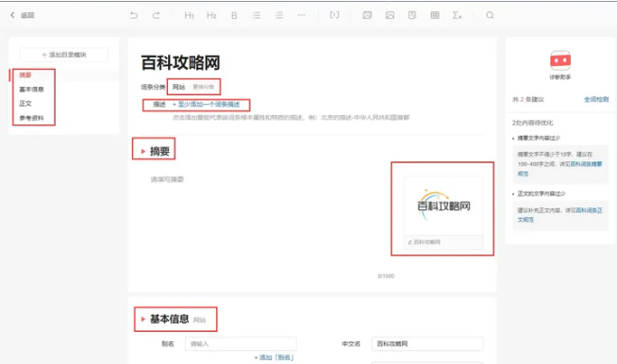Apply H2 heading style
The width and height of the screenshot is (617, 364).
(211, 15)
